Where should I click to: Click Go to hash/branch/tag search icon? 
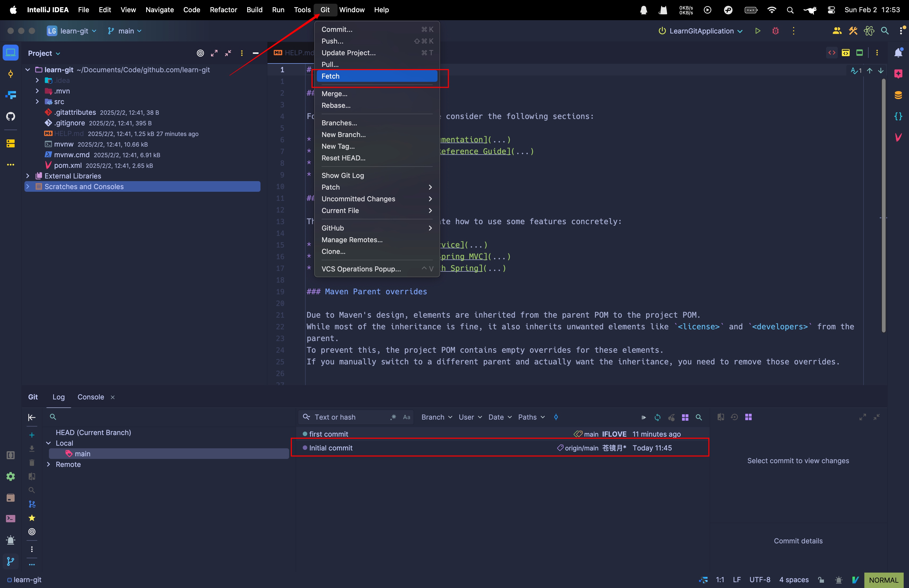698,417
